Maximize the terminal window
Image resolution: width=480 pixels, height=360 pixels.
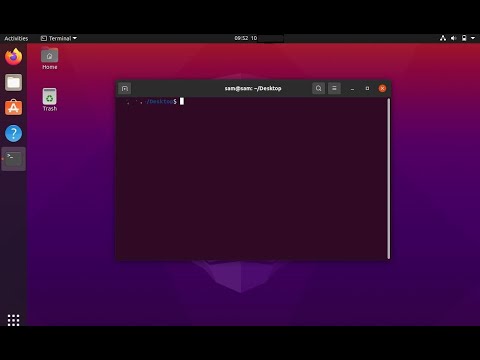[367, 88]
